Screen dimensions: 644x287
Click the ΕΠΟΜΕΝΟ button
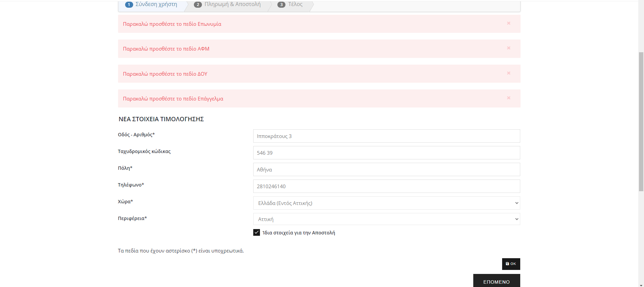496,281
